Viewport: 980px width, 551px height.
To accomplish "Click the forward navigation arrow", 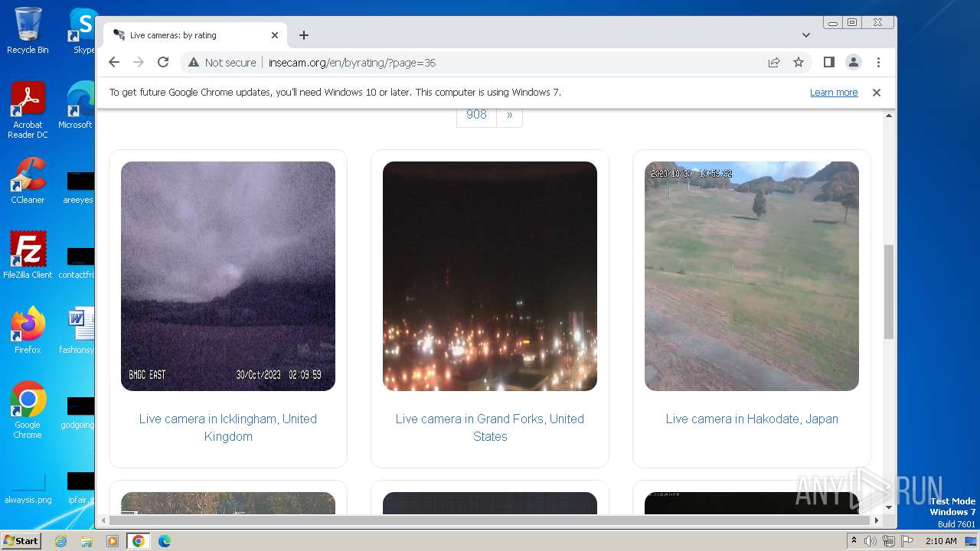I will tap(139, 63).
